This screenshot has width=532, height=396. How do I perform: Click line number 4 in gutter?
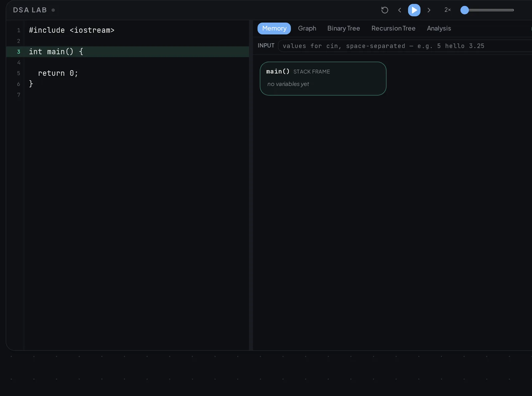click(x=19, y=63)
